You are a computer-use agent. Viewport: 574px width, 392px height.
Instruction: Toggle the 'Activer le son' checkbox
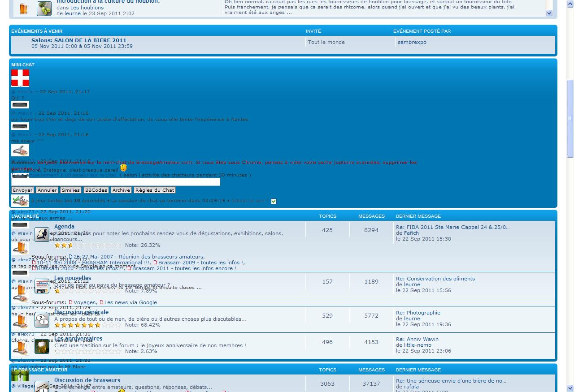pyautogui.click(x=274, y=201)
